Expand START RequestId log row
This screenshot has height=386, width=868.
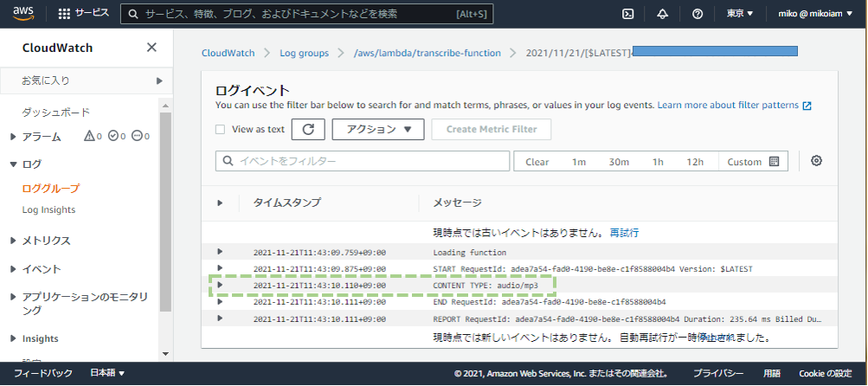[x=220, y=268]
